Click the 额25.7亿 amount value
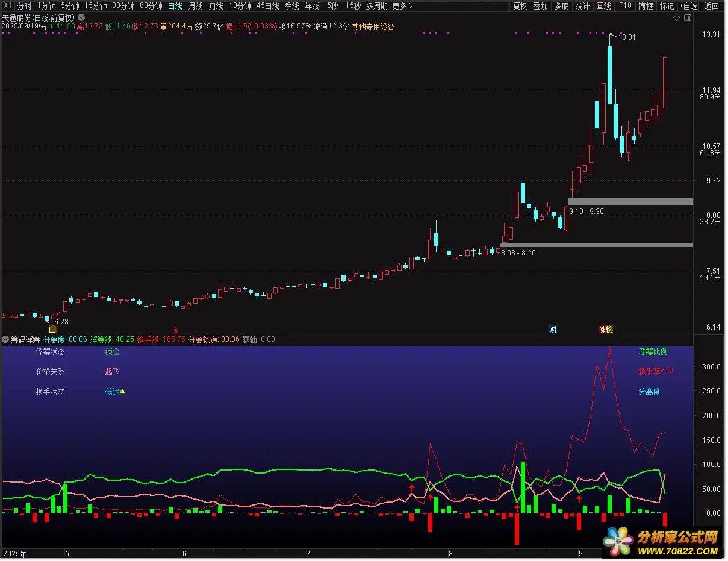 [x=209, y=27]
